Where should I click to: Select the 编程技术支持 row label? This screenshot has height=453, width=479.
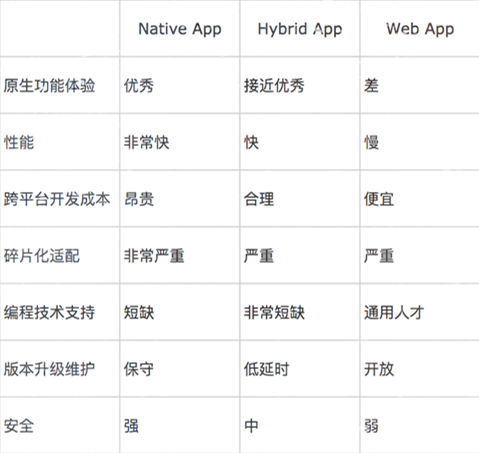pyautogui.click(x=49, y=312)
